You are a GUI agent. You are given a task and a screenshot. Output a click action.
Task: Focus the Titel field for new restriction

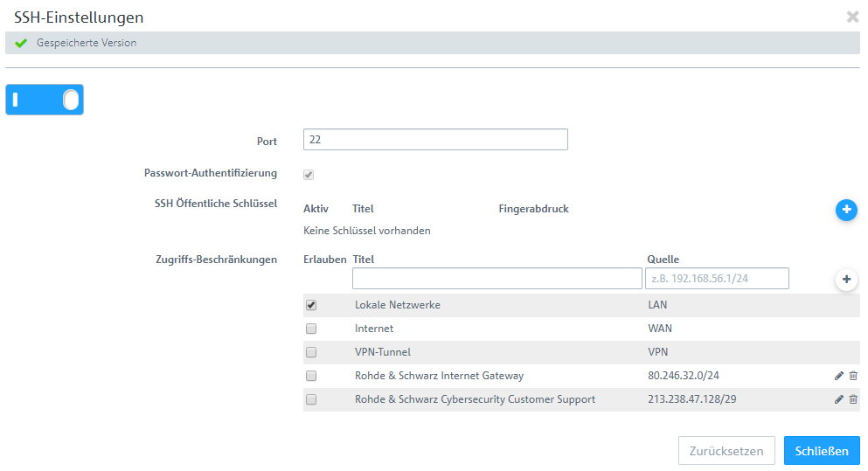(x=496, y=279)
